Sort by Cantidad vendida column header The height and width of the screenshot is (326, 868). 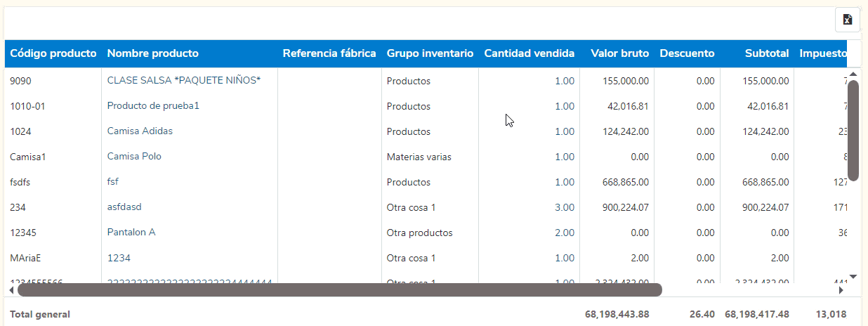click(530, 53)
